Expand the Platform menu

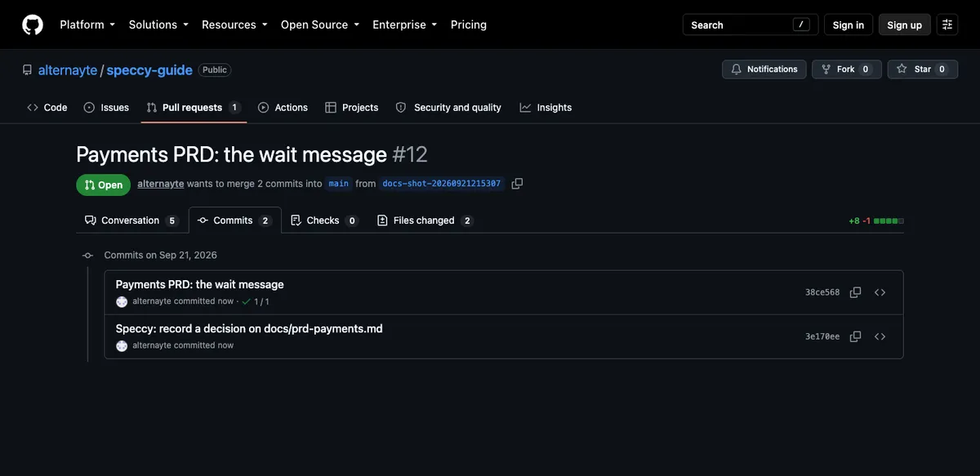point(87,24)
